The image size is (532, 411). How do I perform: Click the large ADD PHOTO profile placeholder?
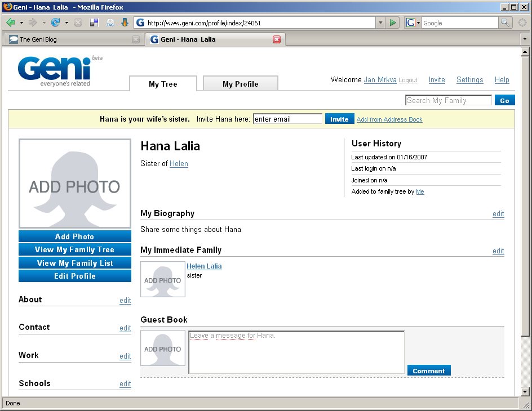75,184
